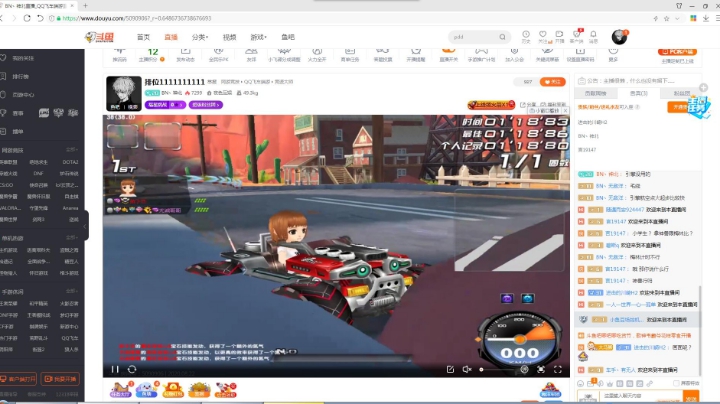Click the browser back arrow

tap(2, 18)
